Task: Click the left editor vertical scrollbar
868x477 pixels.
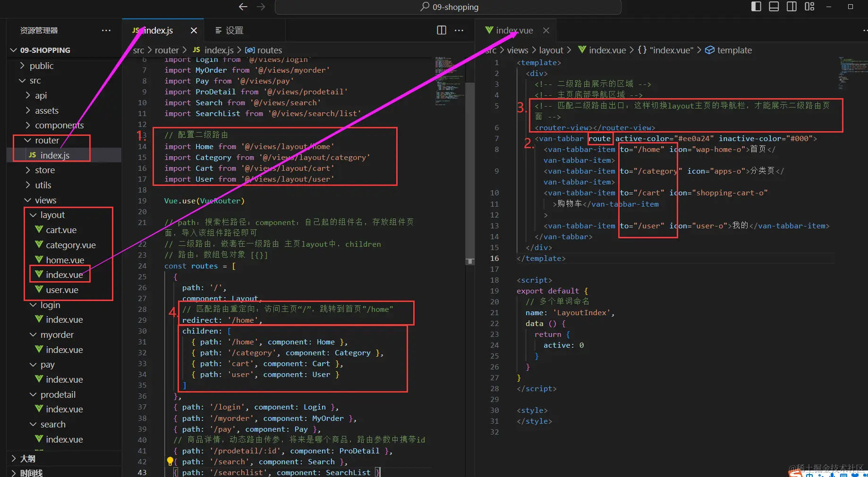Action: point(470,175)
